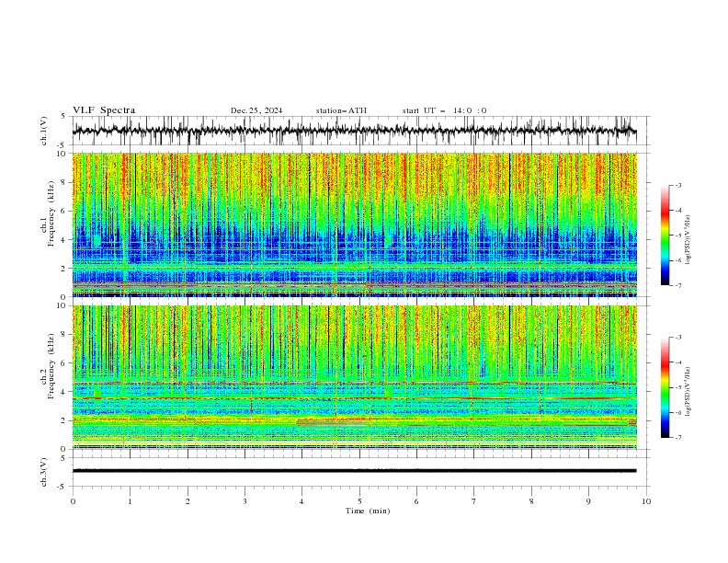
Task: Click the ch.2 "Frequency (kHz)" axis label
Action: [x=51, y=365]
